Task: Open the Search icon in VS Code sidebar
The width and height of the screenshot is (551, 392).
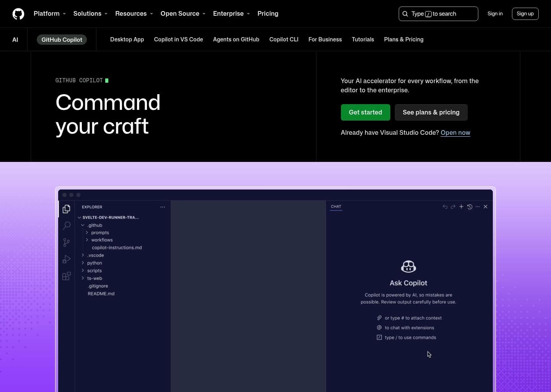Action: (x=67, y=225)
